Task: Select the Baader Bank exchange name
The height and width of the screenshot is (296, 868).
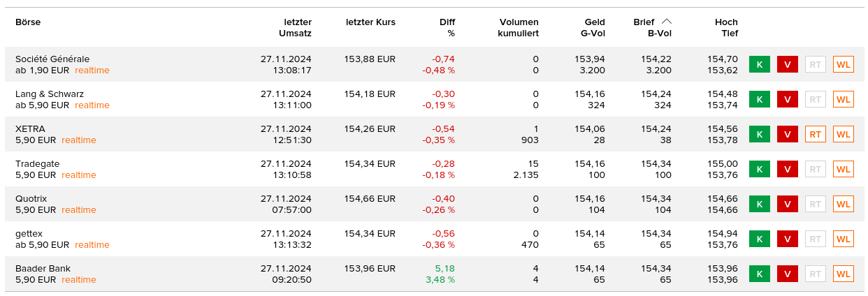Action: pos(43,268)
